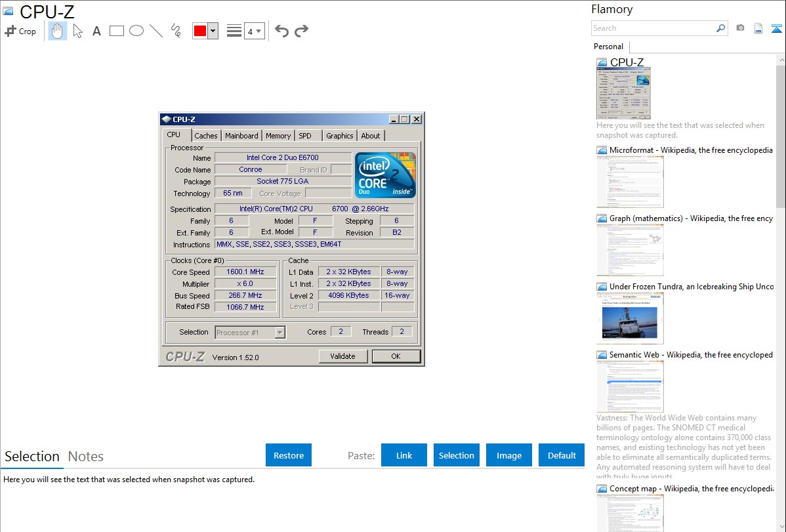
Task: Open the Under Frozen Tundra snapshot thumbnail
Action: (630, 318)
